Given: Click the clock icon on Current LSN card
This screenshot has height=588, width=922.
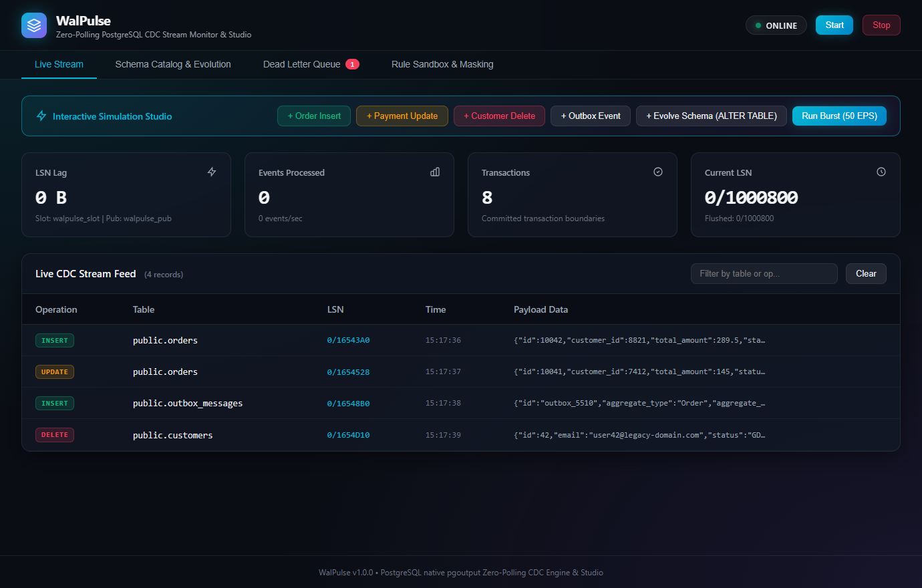Looking at the screenshot, I should coord(881,172).
